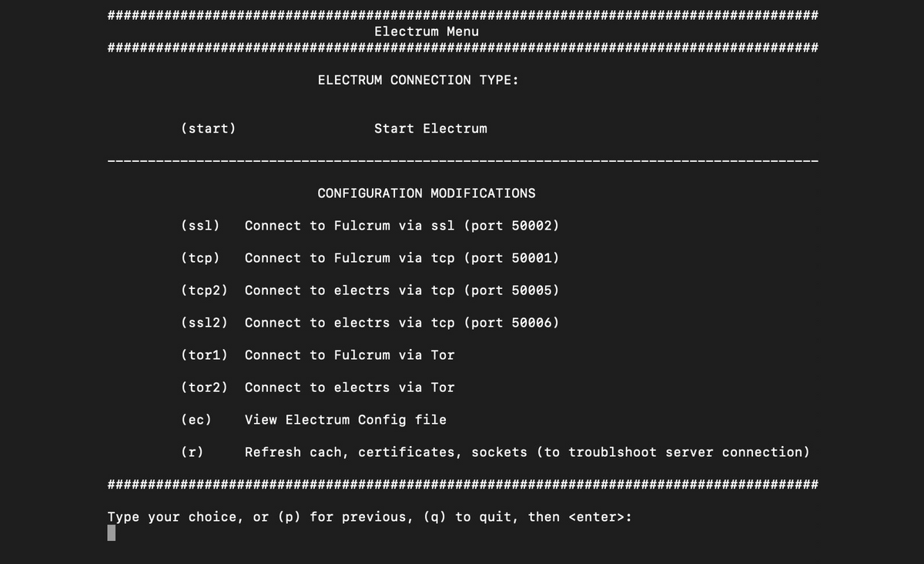Pick electrs via tcp port 50005
This screenshot has height=564, width=924.
click(401, 290)
